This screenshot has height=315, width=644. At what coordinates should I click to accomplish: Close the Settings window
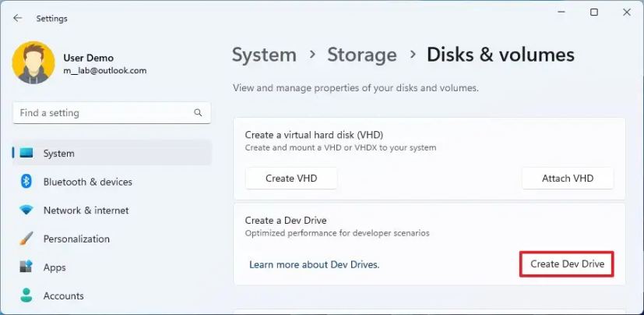pos(626,12)
